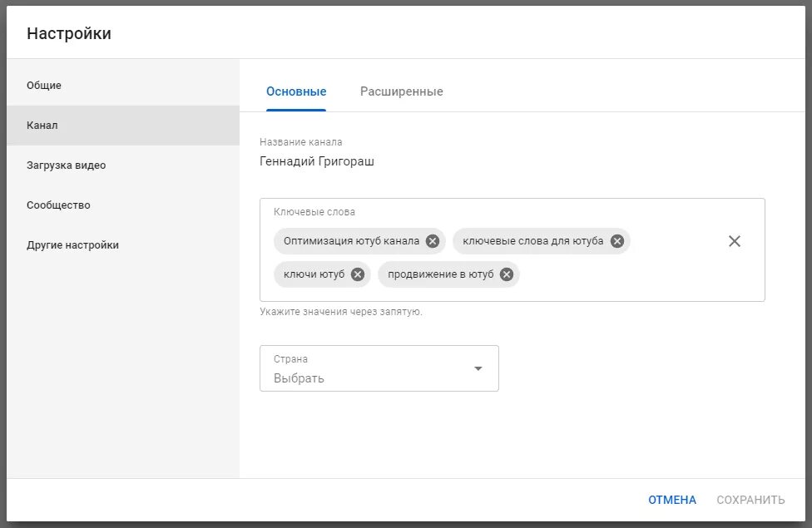Switch to the Расширенные tab

click(401, 91)
